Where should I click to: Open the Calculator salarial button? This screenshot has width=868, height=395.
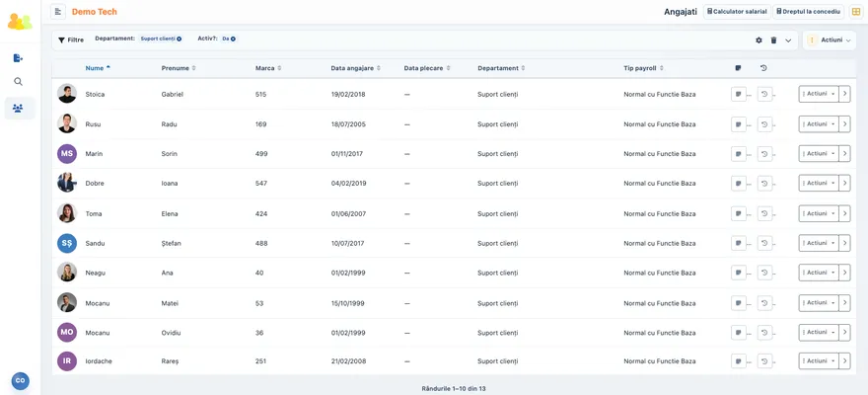coord(737,12)
